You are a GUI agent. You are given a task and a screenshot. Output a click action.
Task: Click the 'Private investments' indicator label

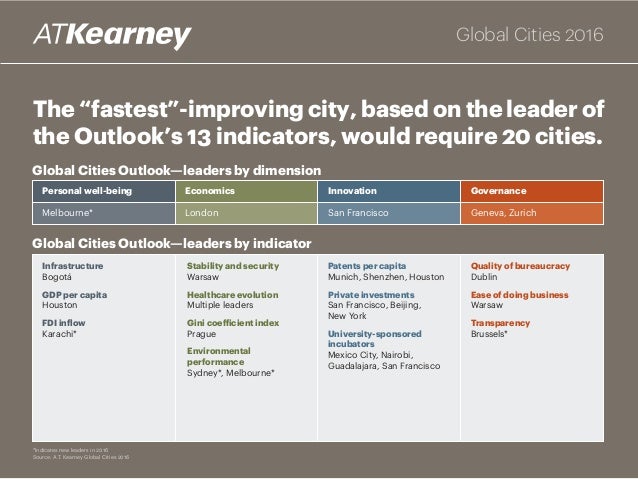371,295
